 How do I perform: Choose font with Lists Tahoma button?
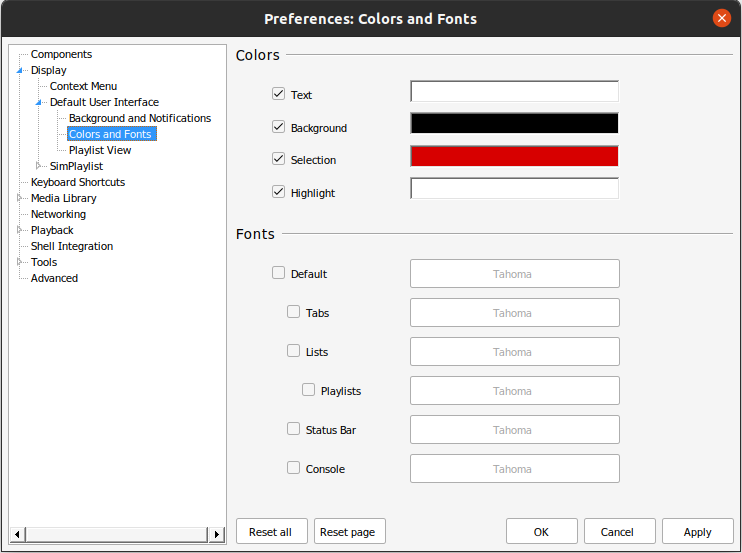(514, 351)
